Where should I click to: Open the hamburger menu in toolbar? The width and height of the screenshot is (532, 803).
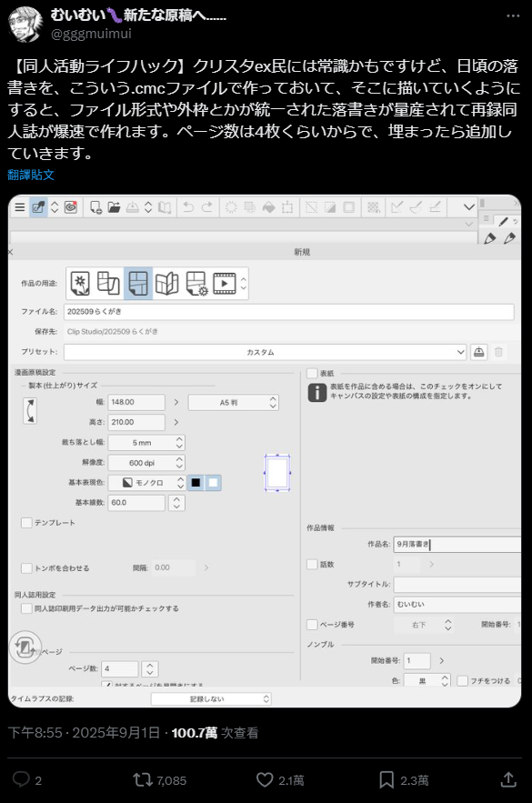click(19, 207)
